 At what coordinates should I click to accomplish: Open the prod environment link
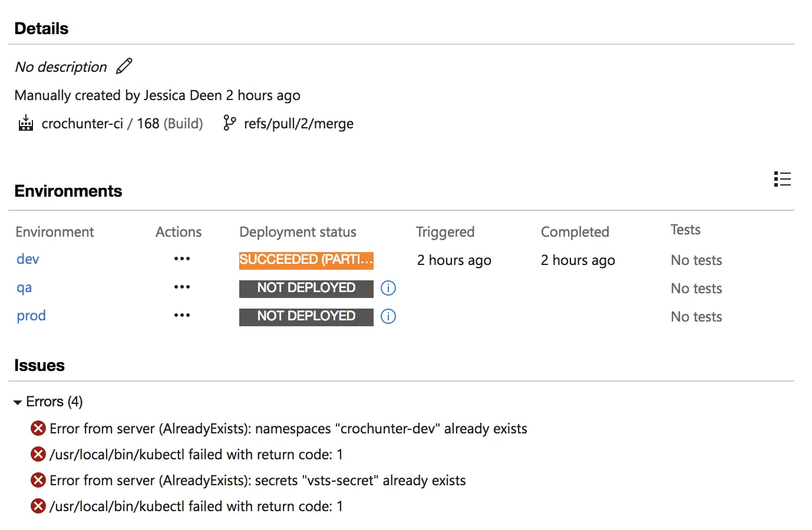coord(31,316)
